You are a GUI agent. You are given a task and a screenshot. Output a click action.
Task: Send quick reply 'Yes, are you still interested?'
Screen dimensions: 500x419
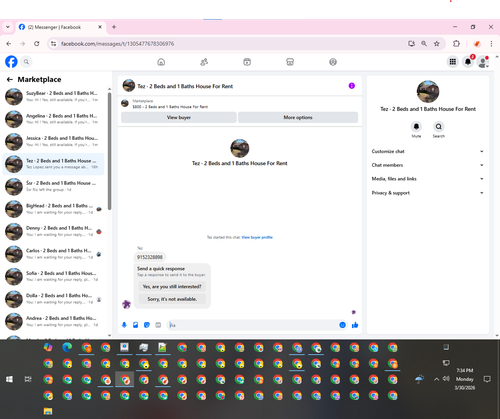pos(172,286)
